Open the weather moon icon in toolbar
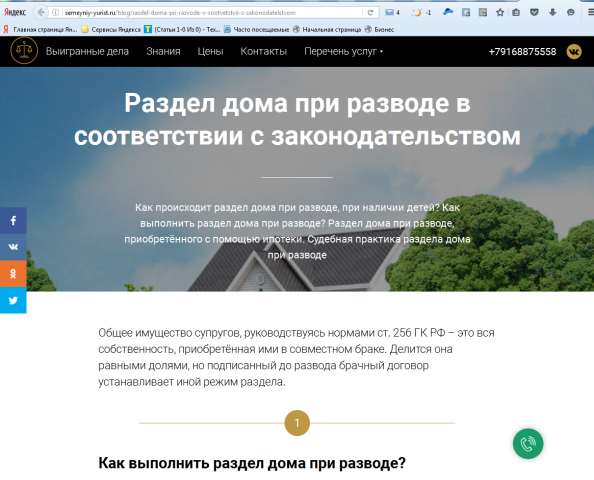Screen dimensions: 594x480 point(421,13)
